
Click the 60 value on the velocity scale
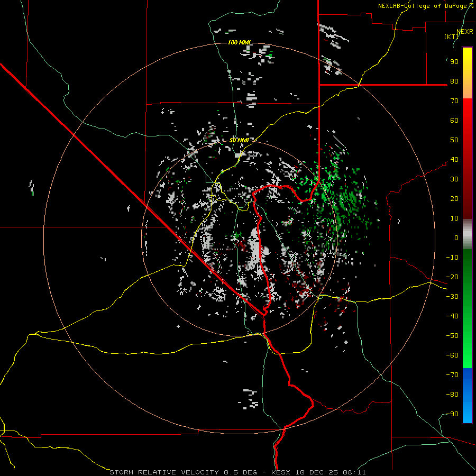click(454, 121)
